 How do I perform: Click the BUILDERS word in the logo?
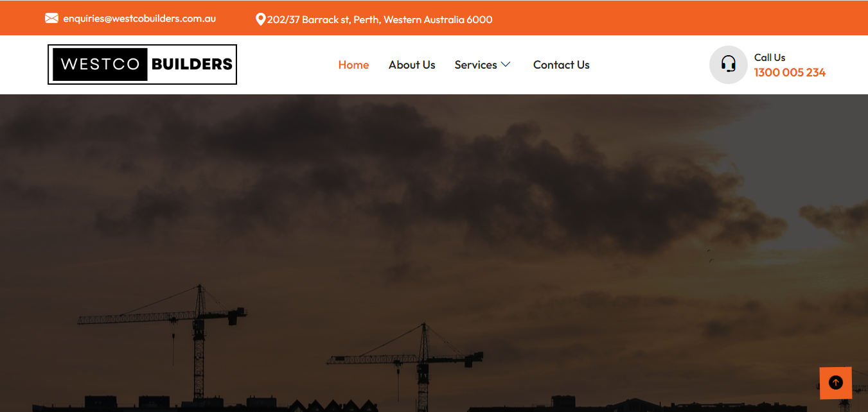191,64
